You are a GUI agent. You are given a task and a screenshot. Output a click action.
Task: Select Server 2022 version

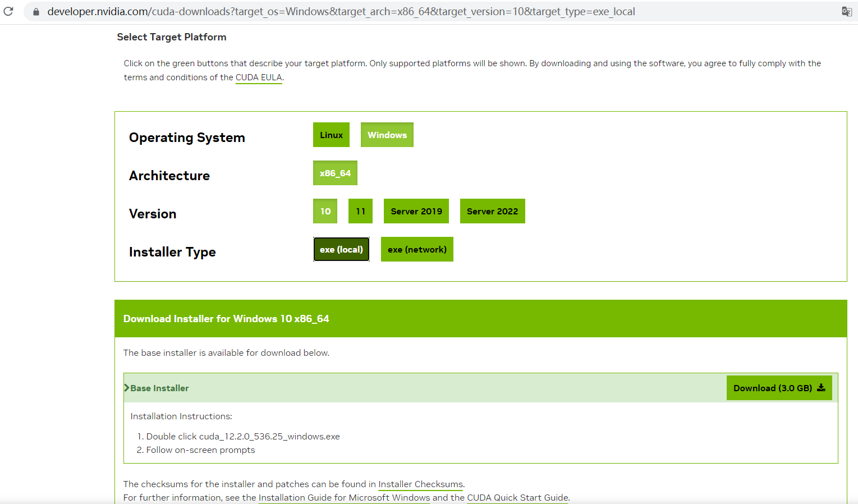pos(493,211)
